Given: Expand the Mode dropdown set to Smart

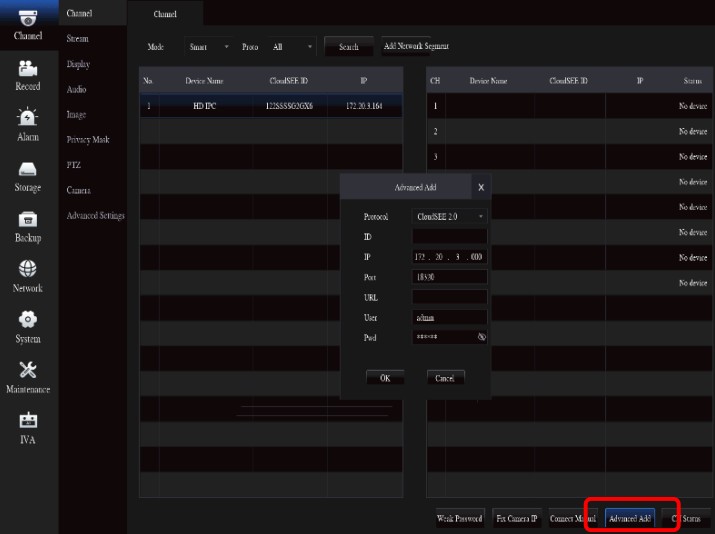Looking at the screenshot, I should 208,47.
